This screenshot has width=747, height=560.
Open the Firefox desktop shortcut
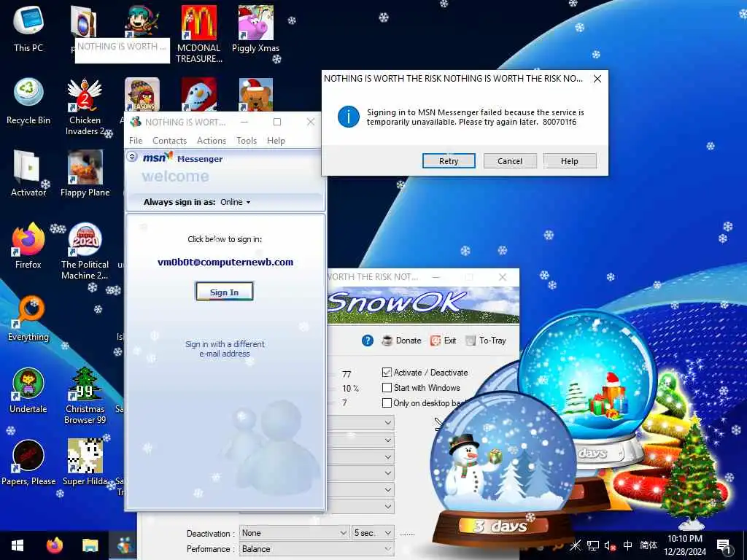[28, 245]
